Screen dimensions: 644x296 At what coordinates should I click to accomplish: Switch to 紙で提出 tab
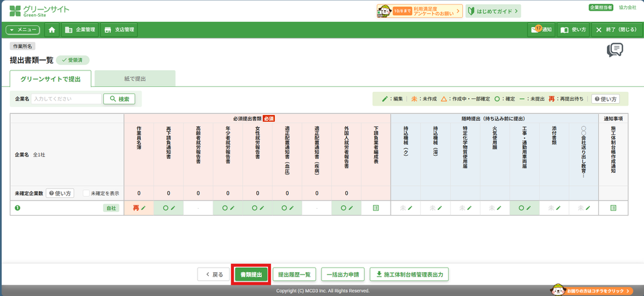pyautogui.click(x=135, y=79)
